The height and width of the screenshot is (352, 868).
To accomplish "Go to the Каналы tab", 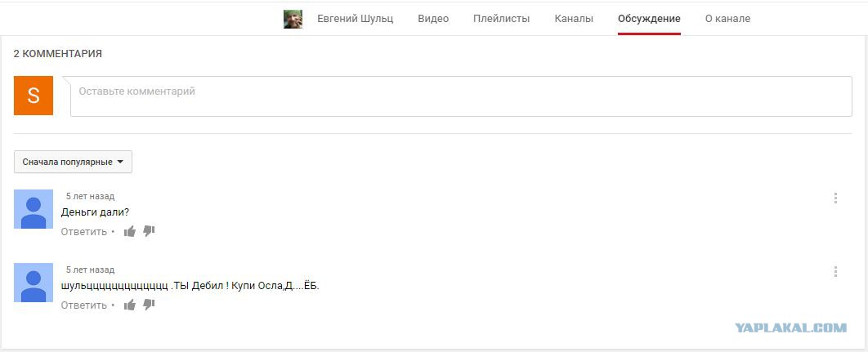I will point(574,19).
